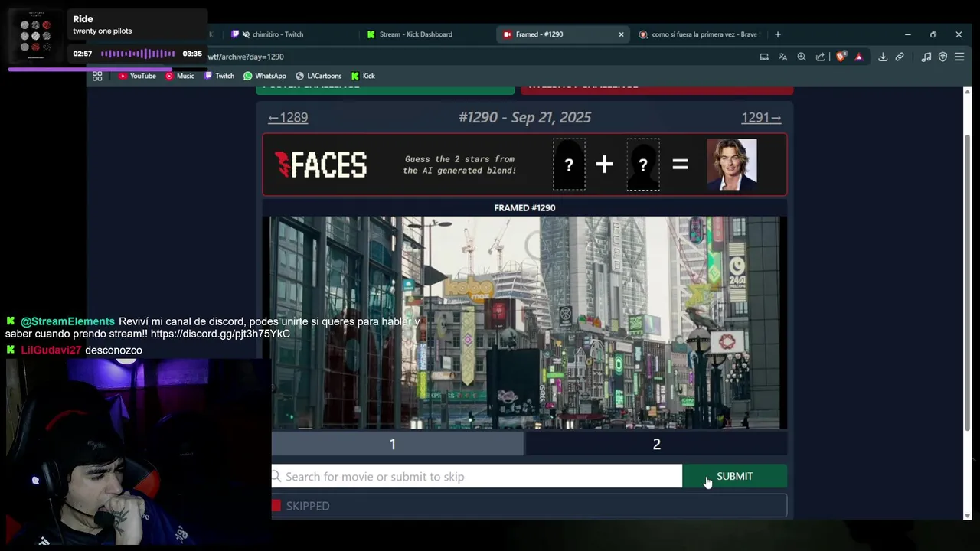Click the album art thumbnail in music overlay

pyautogui.click(x=35, y=36)
